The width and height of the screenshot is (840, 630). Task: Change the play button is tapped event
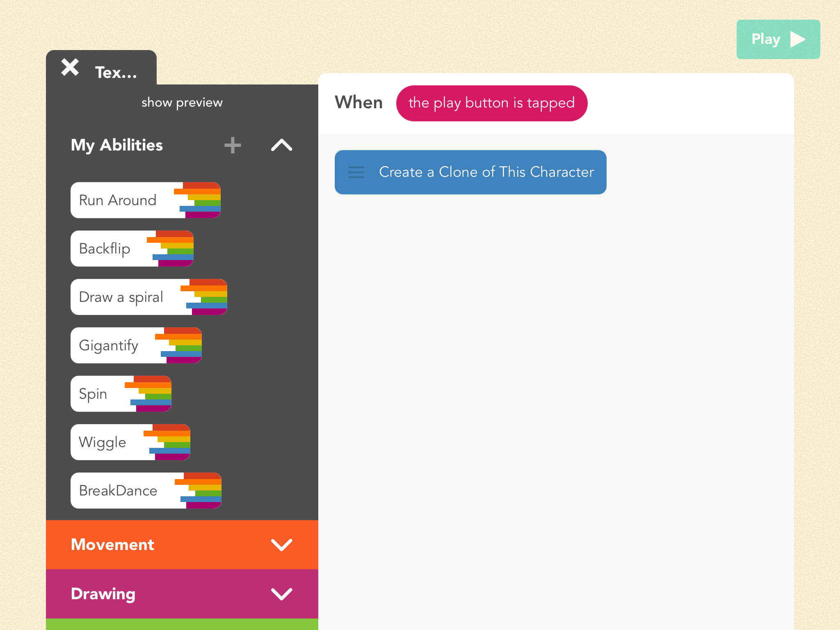click(x=491, y=103)
